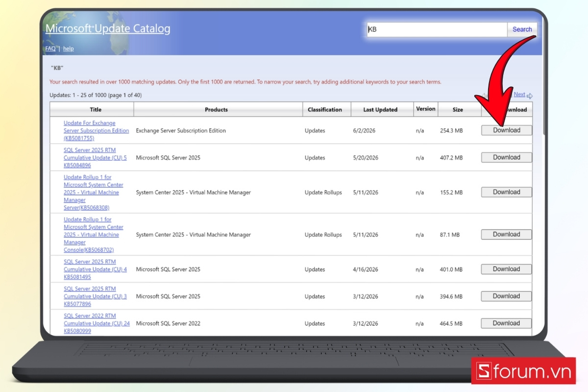Click the Microsoft SQL Server 2022 product cell
This screenshot has width=588, height=392.
(x=168, y=323)
